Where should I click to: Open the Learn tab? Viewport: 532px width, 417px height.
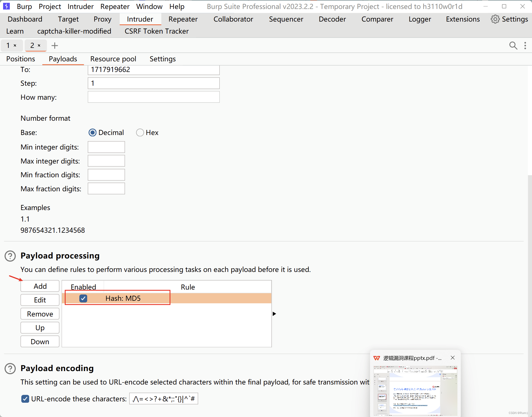[x=15, y=31]
